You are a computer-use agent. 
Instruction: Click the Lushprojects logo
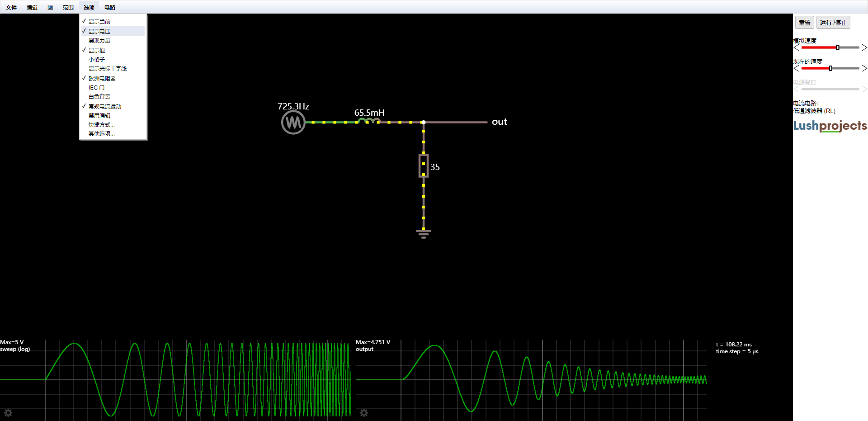coord(830,126)
